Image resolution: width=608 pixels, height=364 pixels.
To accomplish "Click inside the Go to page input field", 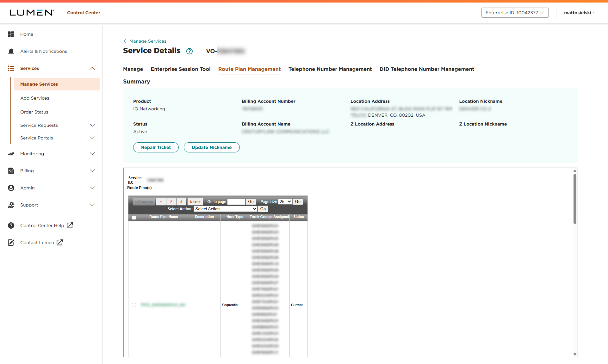I will tap(236, 201).
